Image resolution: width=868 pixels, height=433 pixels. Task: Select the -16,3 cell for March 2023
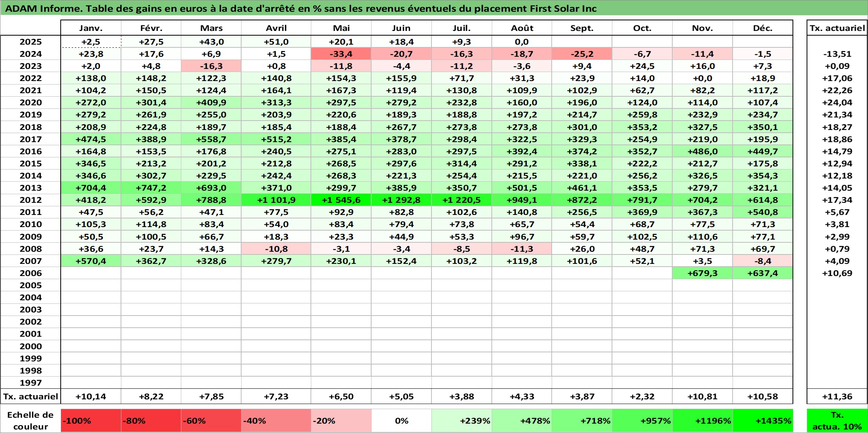pos(211,66)
